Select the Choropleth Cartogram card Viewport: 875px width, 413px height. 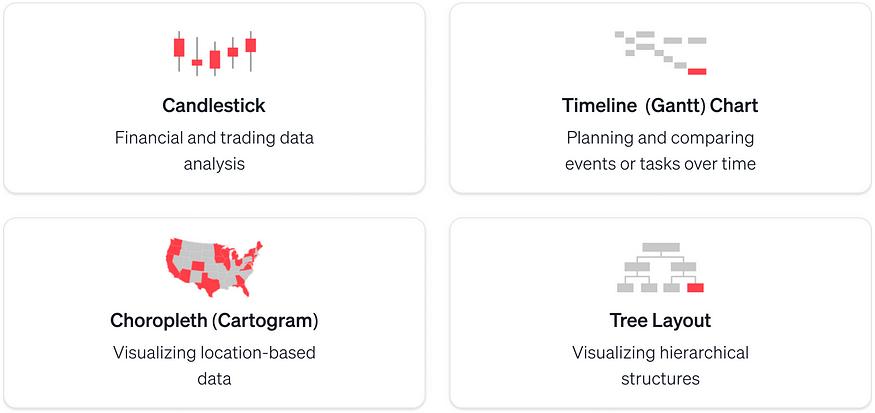[214, 313]
